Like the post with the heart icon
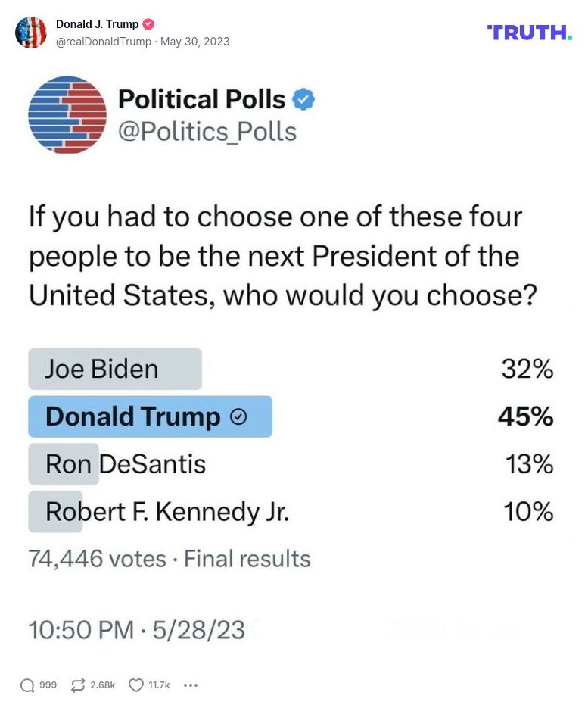This screenshot has height=708, width=588. 135,685
